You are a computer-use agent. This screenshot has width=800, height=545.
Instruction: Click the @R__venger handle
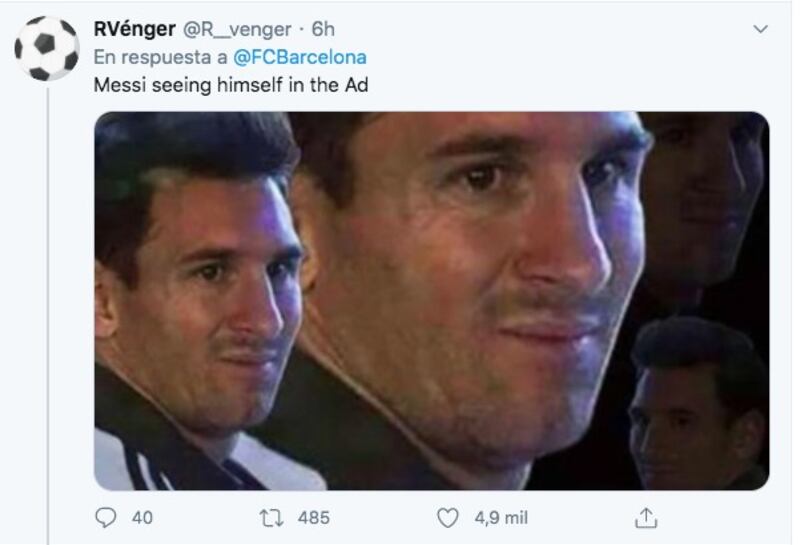click(237, 30)
